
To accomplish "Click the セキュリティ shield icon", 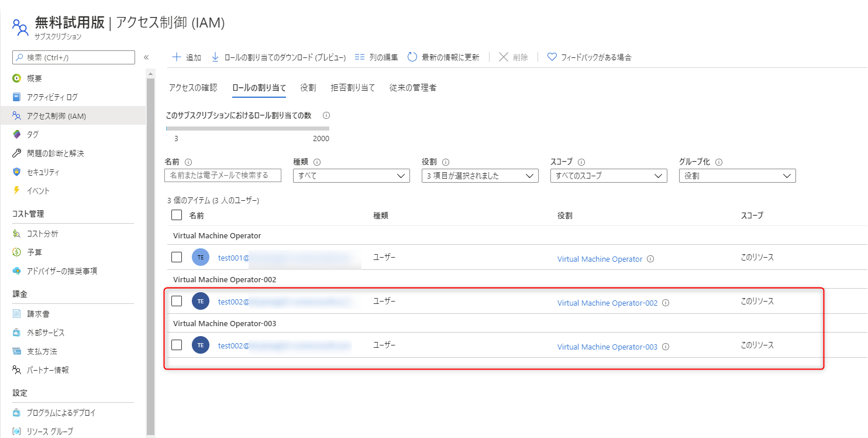I will [x=17, y=172].
